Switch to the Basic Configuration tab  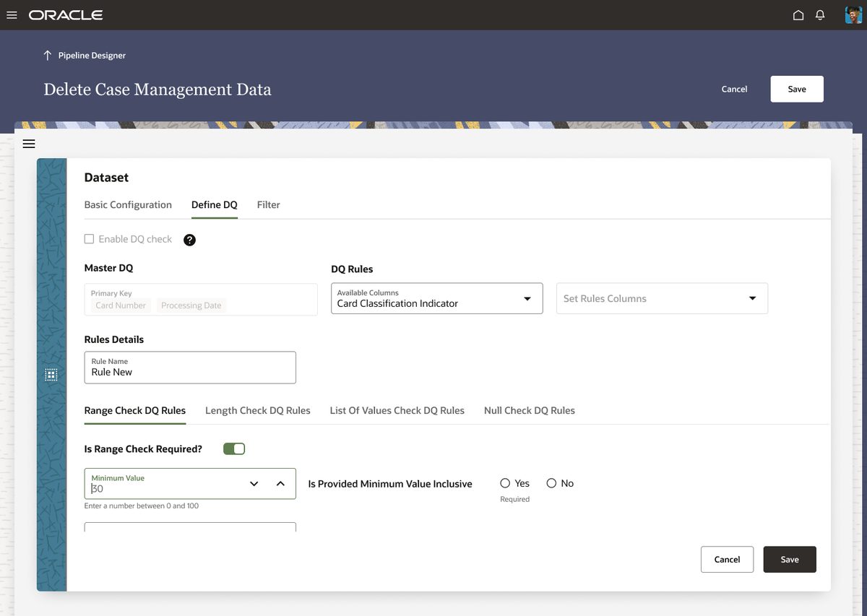(128, 205)
